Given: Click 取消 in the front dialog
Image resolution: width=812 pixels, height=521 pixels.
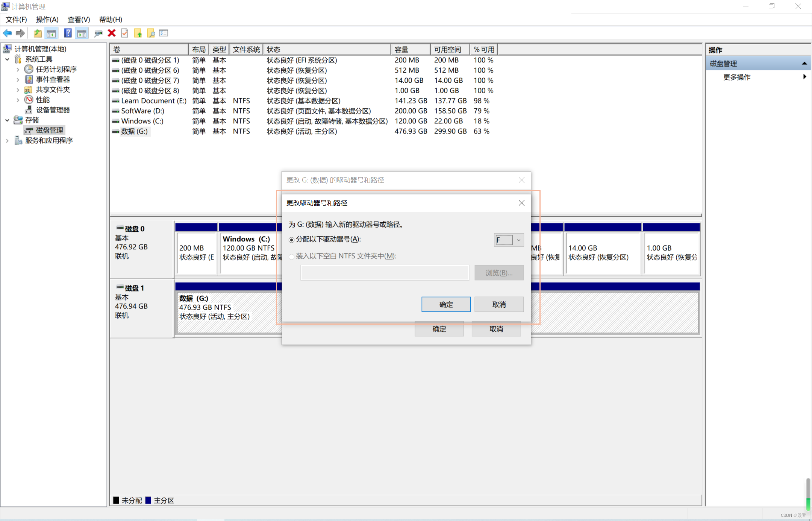Looking at the screenshot, I should point(499,304).
